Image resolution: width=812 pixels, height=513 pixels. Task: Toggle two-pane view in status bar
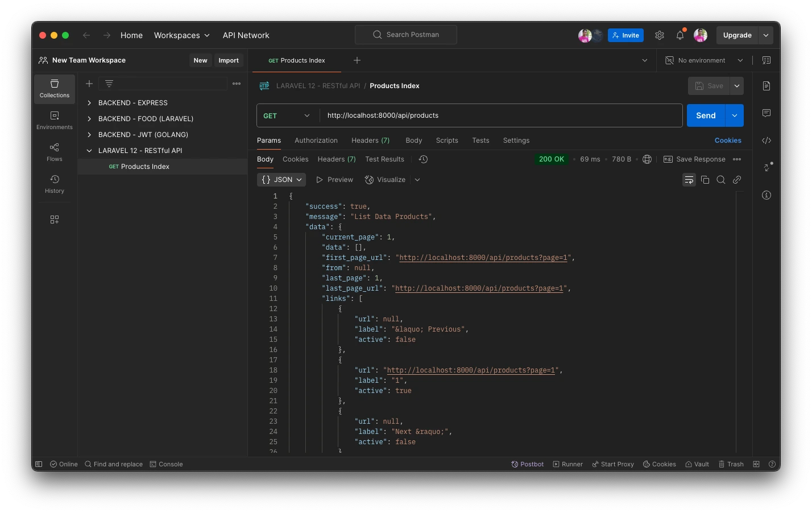[x=756, y=464]
